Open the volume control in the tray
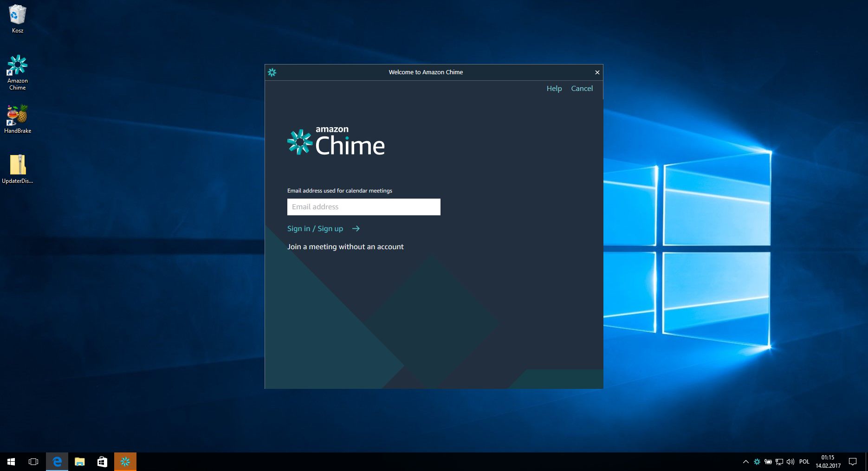The image size is (868, 471). point(790,461)
